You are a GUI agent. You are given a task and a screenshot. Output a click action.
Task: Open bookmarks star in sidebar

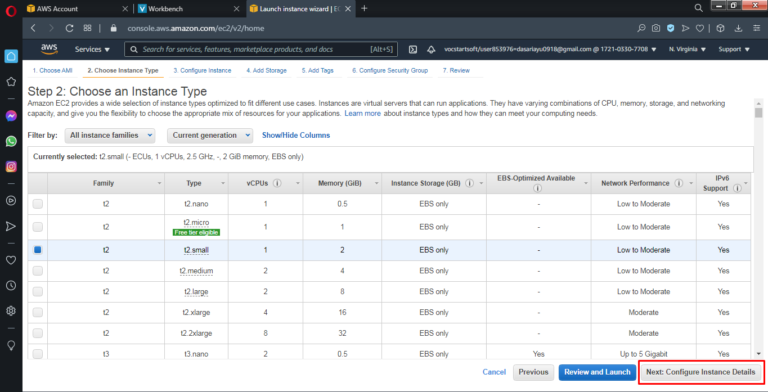(11, 81)
